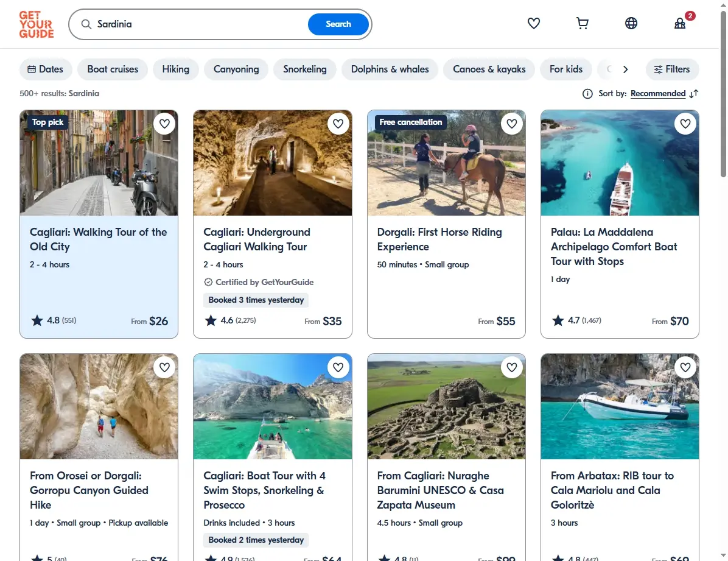
Task: Filter by Canoes & kayaks
Action: click(x=489, y=69)
